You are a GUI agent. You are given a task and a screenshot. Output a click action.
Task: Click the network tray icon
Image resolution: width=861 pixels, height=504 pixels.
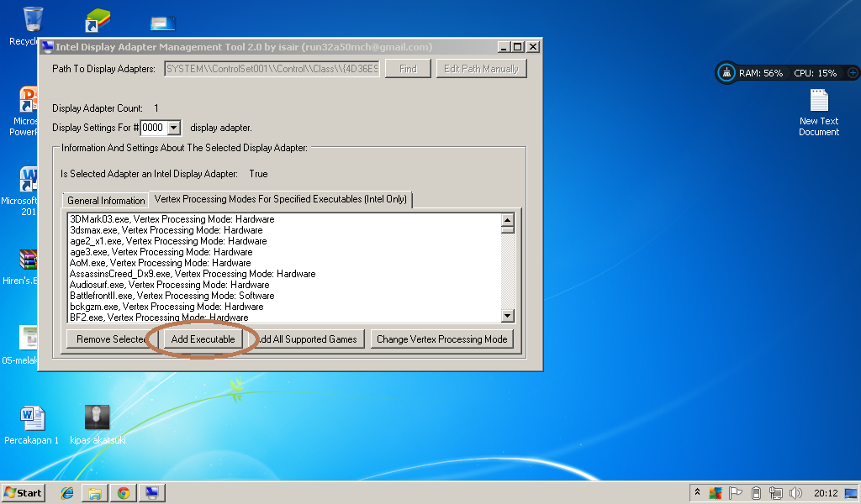click(775, 493)
